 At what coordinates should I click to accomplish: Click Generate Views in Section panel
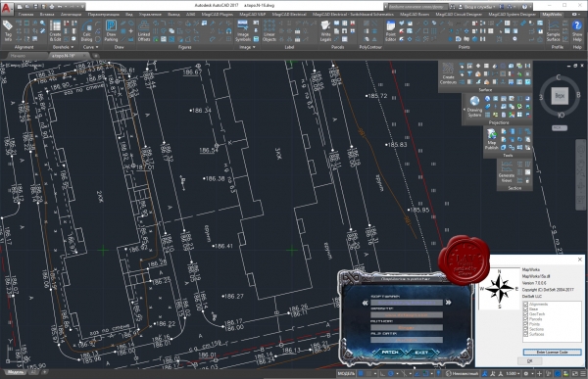click(507, 172)
